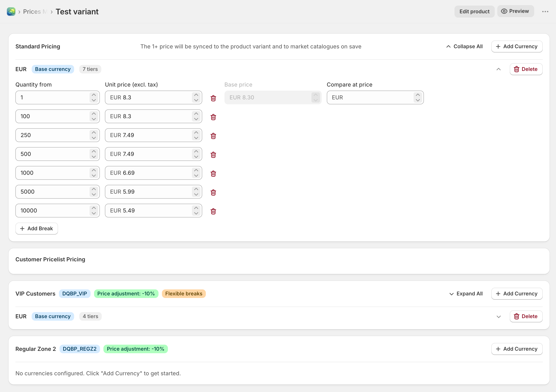This screenshot has height=392, width=556.
Task: Collapse the Standard Pricing EUR section chevron
Action: point(498,69)
